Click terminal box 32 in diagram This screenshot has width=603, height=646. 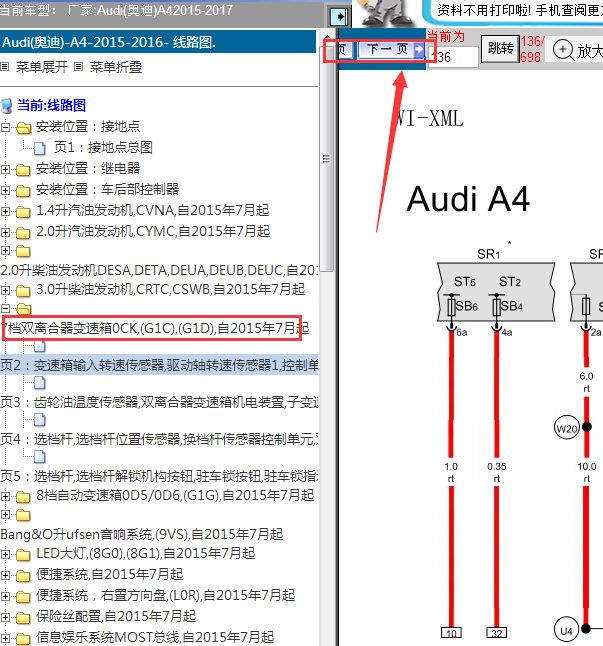click(497, 632)
